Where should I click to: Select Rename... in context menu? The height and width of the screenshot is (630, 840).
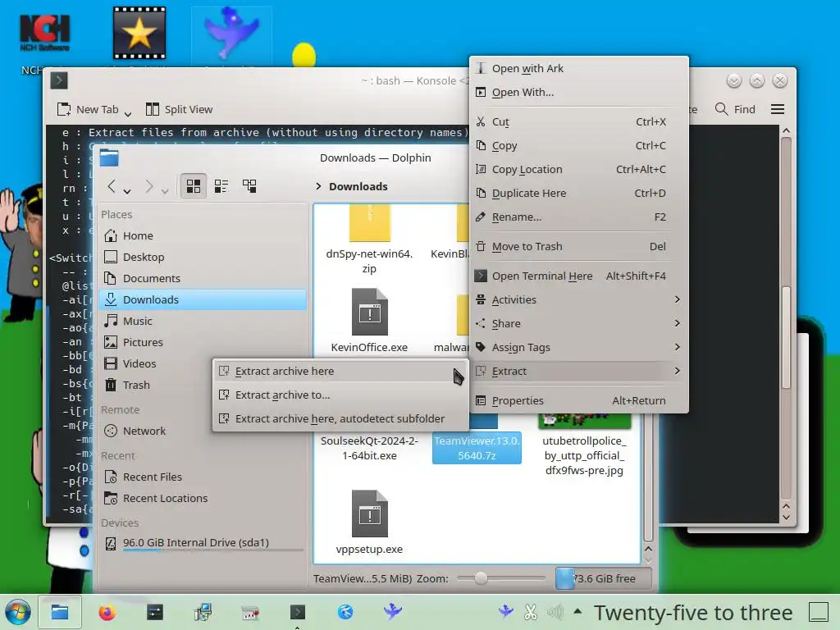[579, 217]
